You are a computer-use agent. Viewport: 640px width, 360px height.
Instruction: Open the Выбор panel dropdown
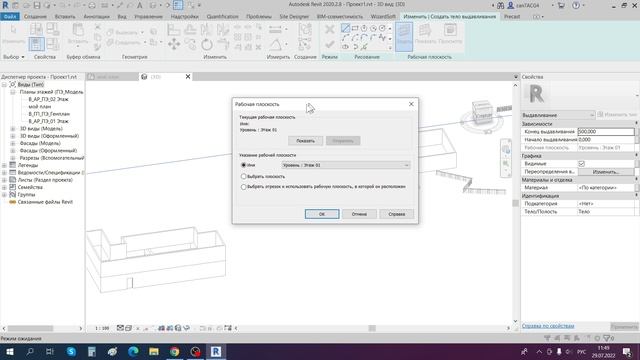[13, 57]
